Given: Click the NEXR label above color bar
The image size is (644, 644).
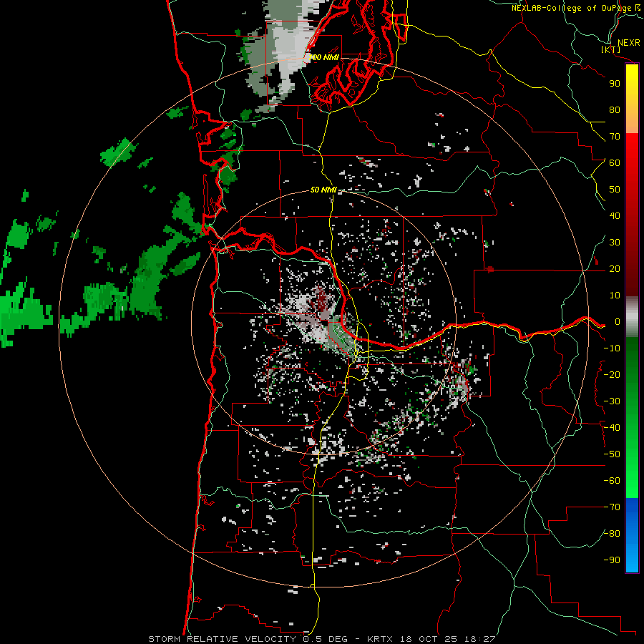Looking at the screenshot, I should (629, 43).
